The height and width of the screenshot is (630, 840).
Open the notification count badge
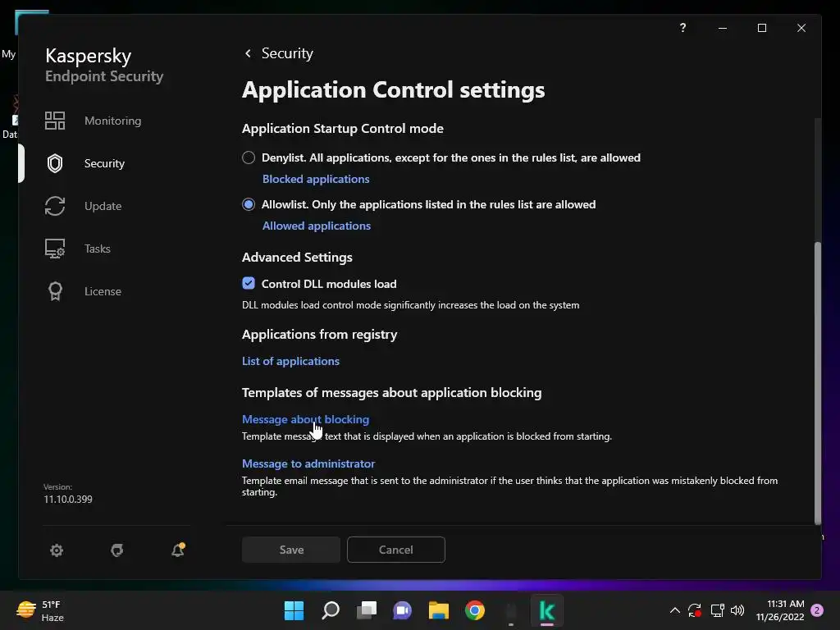pyautogui.click(x=817, y=610)
